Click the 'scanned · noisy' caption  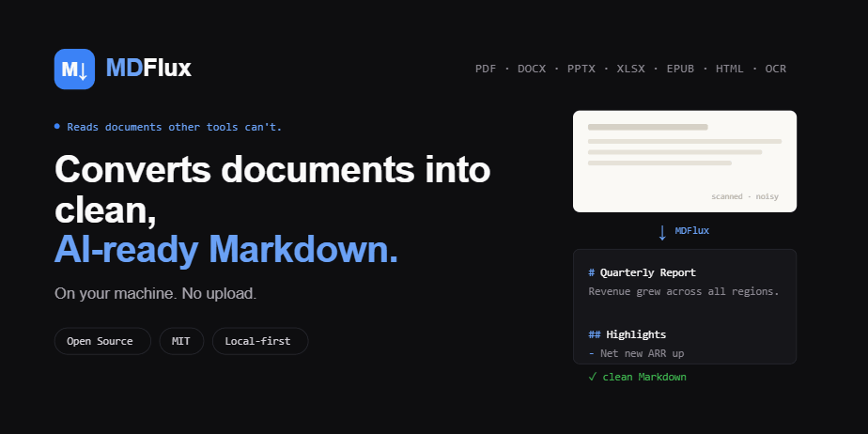[x=745, y=196]
